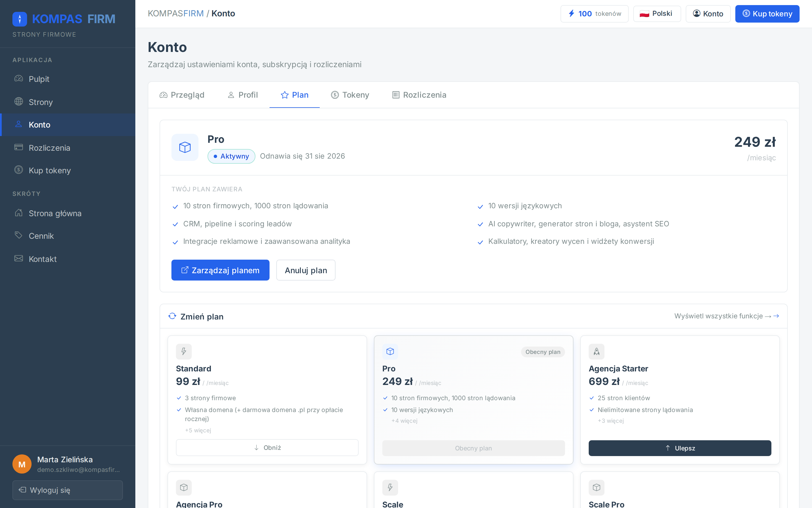Open the Rozliczenia tab
812x508 pixels.
tap(420, 95)
